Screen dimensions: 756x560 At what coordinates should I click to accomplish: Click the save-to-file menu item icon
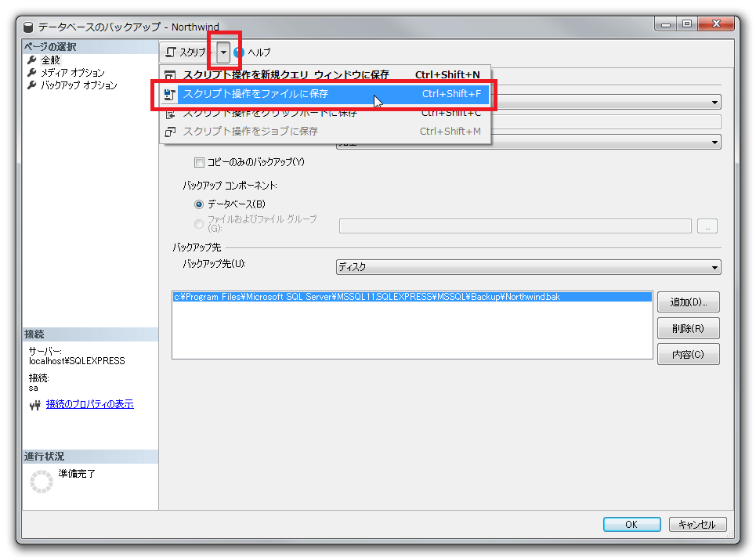pos(170,94)
